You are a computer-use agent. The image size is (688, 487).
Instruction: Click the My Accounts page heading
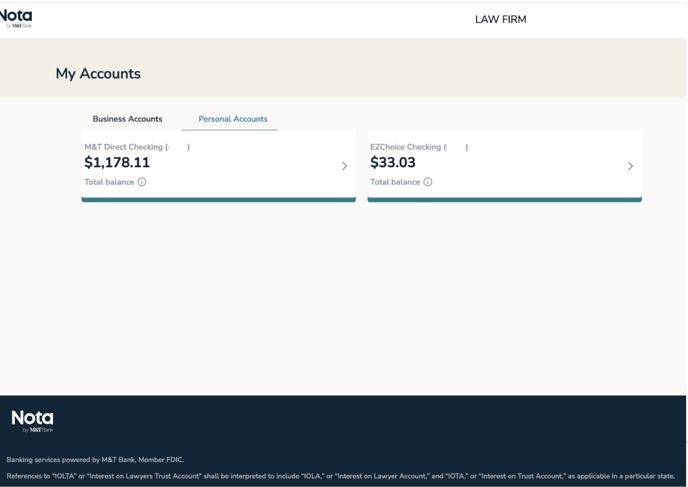[x=98, y=74]
